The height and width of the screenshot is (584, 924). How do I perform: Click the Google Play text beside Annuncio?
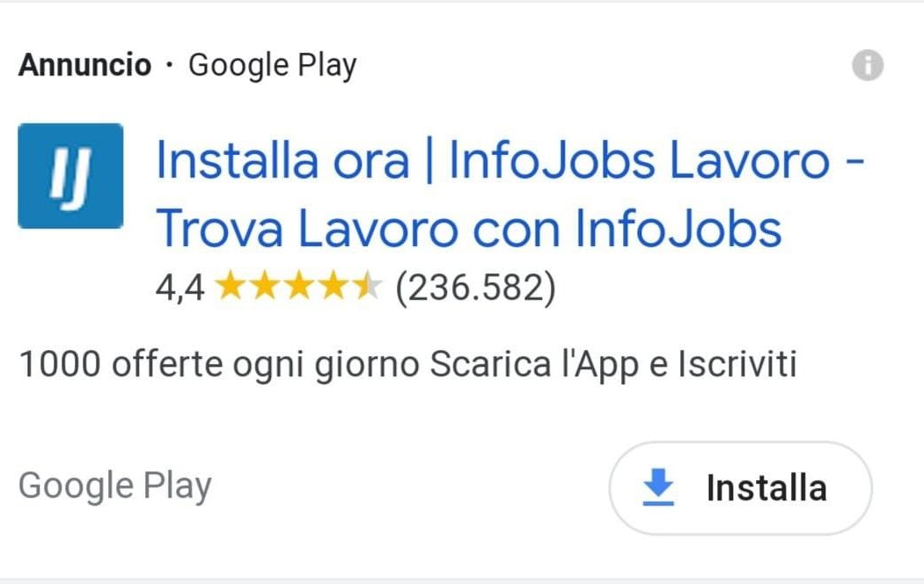[272, 63]
